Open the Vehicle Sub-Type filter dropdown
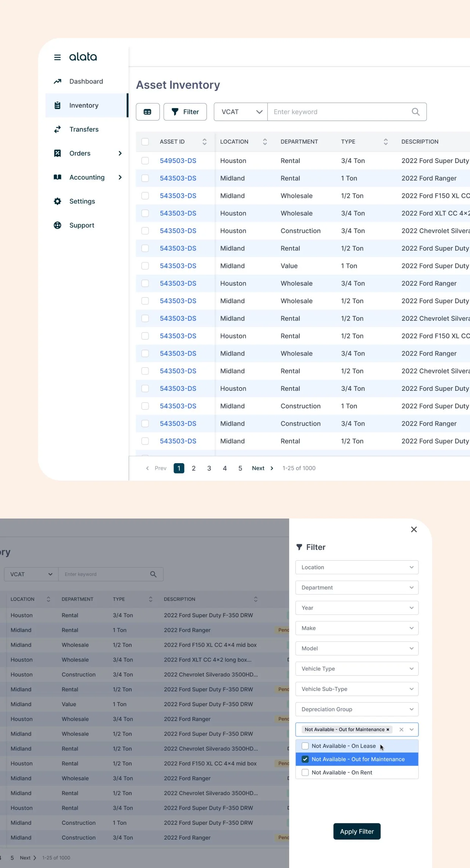The image size is (470, 868). click(357, 689)
